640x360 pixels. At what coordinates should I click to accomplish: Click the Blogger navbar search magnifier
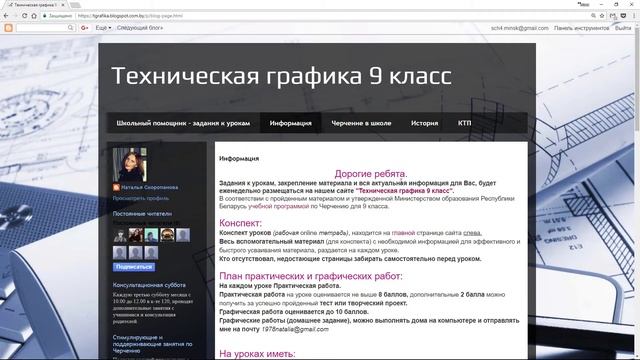tap(71, 28)
